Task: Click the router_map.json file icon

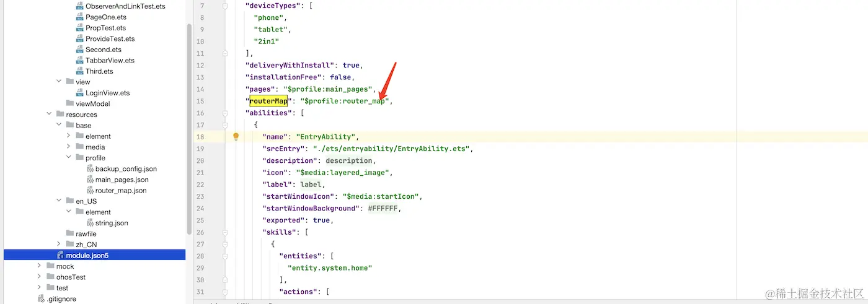Action: click(x=90, y=190)
